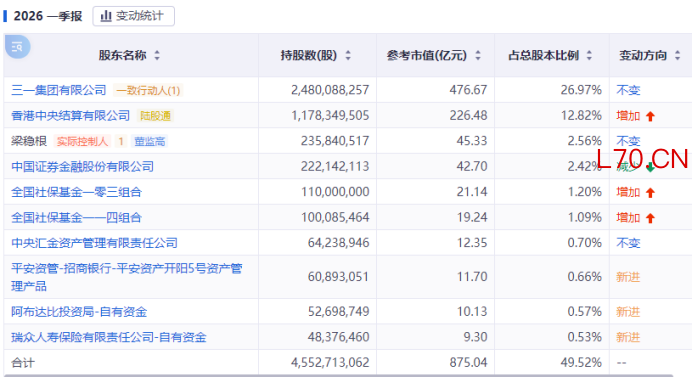Sort by 参考市值(亿元) column arrows
The image size is (692, 377).
click(x=478, y=56)
